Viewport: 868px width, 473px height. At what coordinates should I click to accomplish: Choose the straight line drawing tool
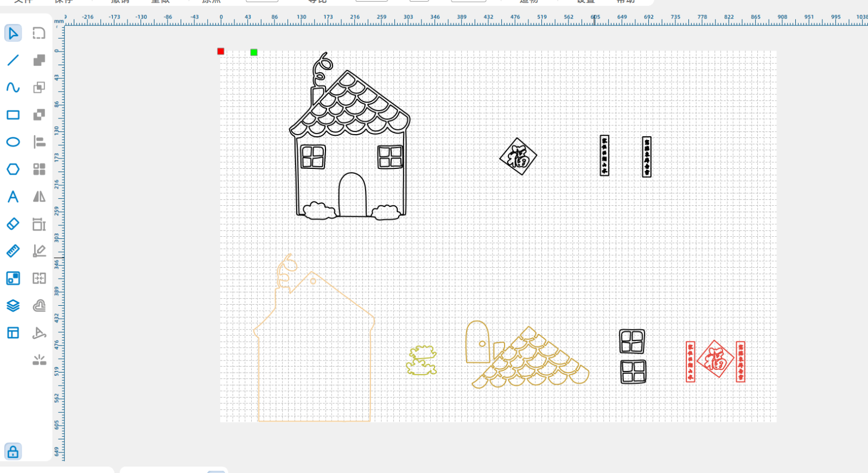(x=13, y=60)
